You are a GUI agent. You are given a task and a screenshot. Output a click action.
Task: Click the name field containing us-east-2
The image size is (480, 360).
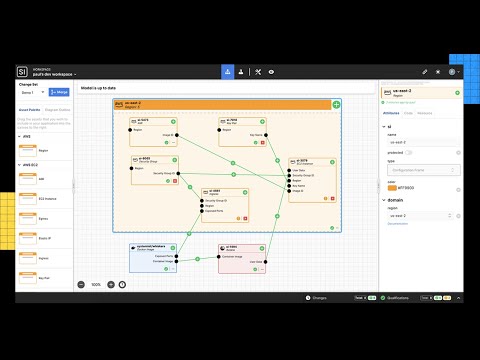point(424,142)
